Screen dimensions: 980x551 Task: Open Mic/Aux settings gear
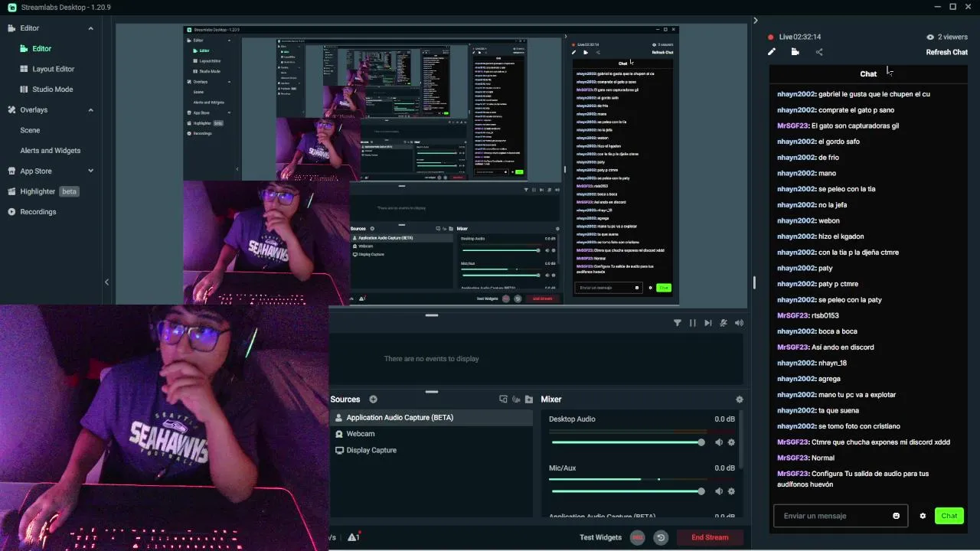[731, 491]
